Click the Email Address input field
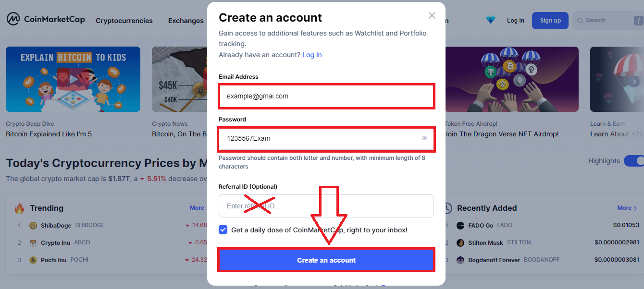Viewport: 644px width, 289px height. pos(326,96)
